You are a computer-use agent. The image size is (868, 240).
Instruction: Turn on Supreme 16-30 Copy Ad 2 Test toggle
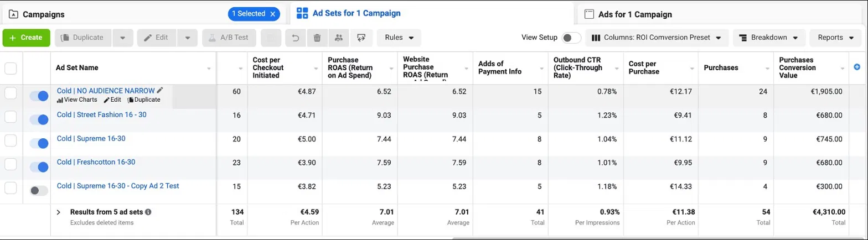[39, 190]
